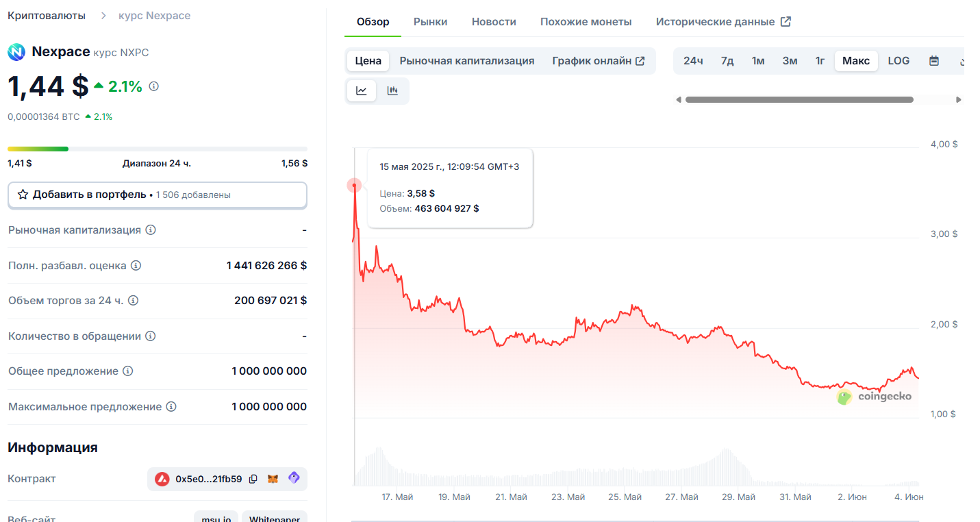
Task: Click 0,00001364 BTC price text
Action: click(x=44, y=117)
